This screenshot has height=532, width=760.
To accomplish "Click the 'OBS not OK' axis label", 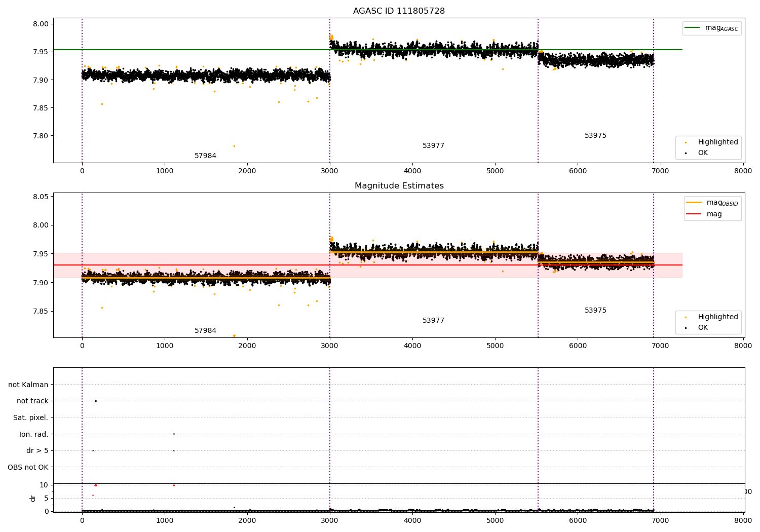I will tap(28, 468).
